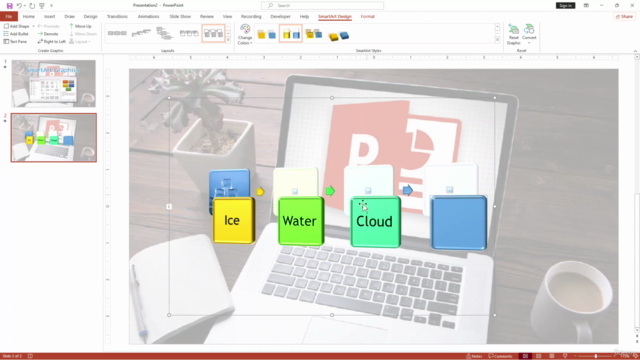Switch to Reading View icon

[x=552, y=356]
